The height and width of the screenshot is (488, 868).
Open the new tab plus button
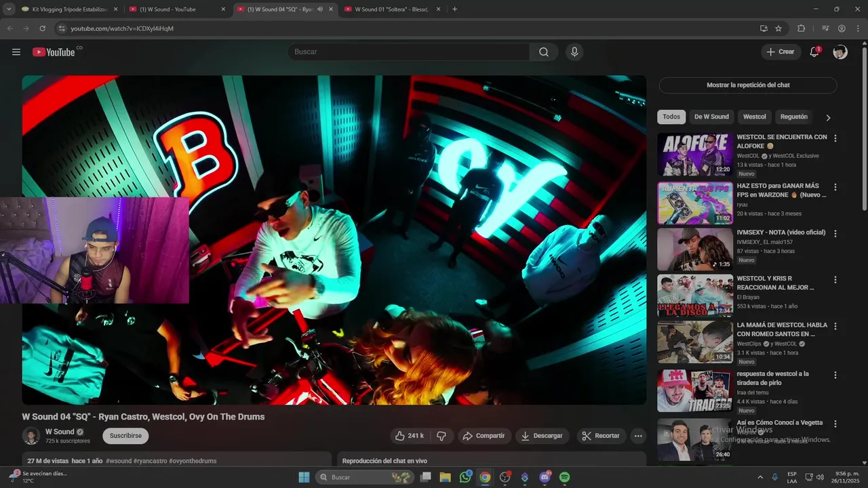click(454, 9)
